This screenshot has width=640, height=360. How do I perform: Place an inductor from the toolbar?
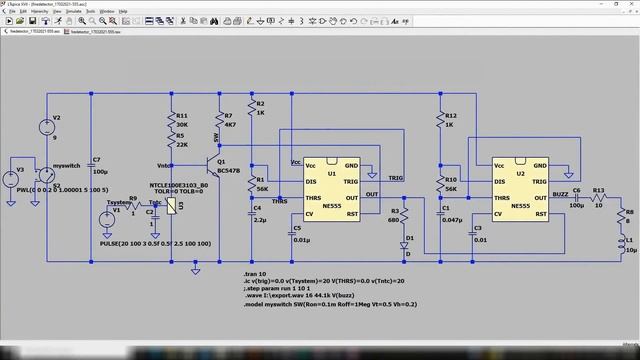[302, 21]
